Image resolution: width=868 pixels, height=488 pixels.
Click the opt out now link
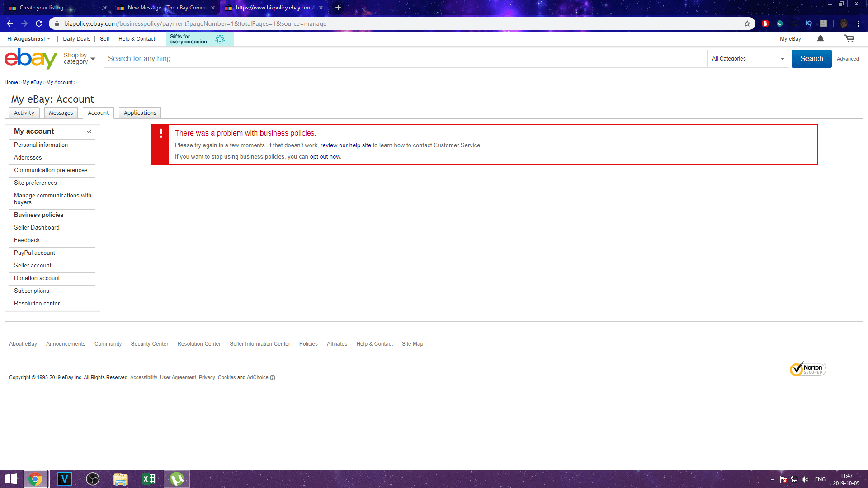point(325,156)
